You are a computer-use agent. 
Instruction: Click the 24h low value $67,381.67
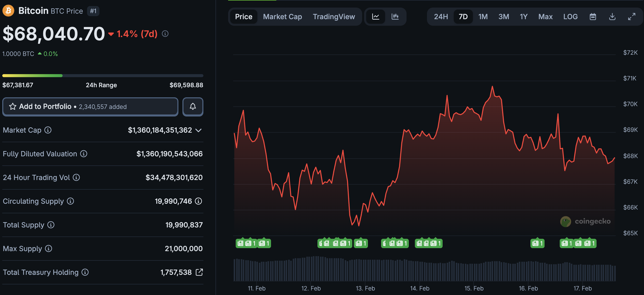[18, 85]
